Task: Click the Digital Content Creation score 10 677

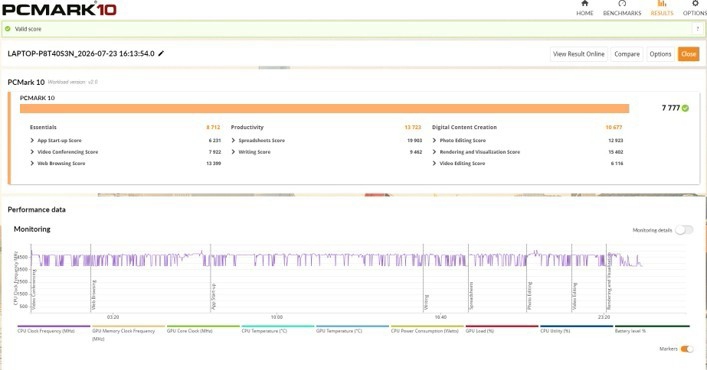Action: (614, 128)
